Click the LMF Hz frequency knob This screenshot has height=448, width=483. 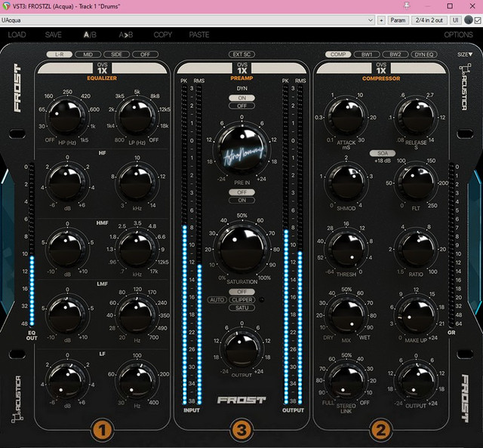tap(137, 315)
